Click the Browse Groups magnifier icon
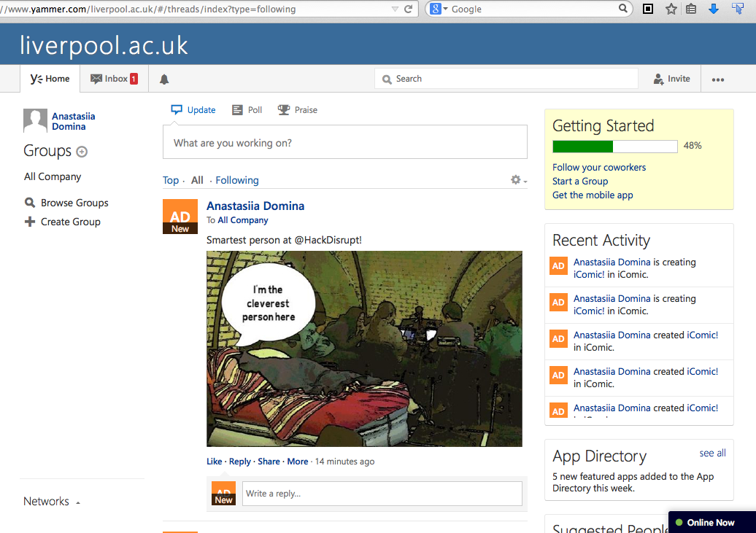 pyautogui.click(x=30, y=203)
